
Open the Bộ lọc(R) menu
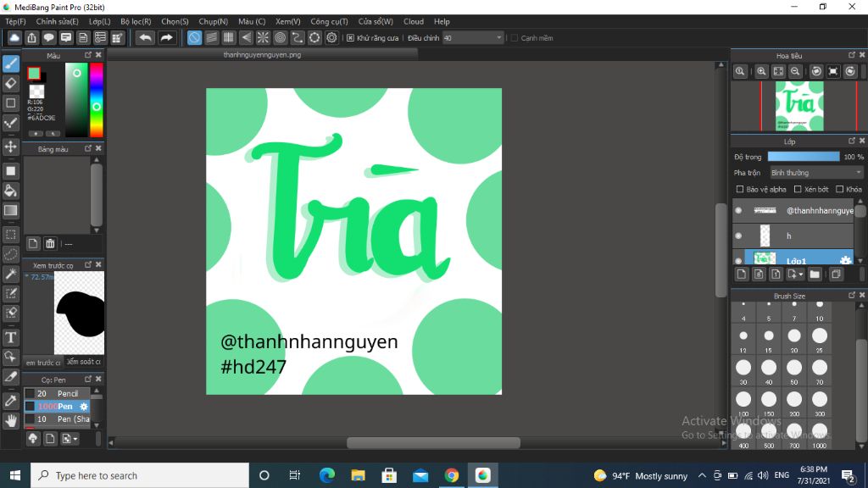tap(136, 21)
